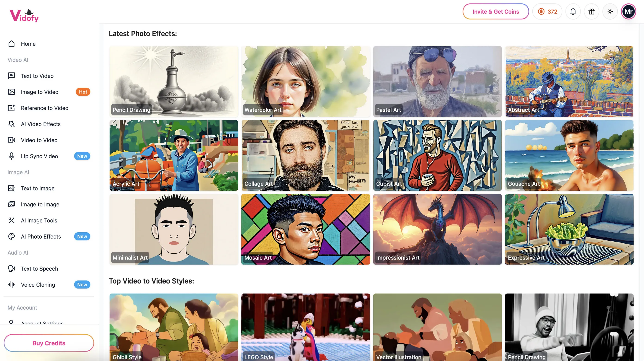Image resolution: width=644 pixels, height=361 pixels.
Task: Toggle the light/dark theme sun icon
Action: click(610, 12)
